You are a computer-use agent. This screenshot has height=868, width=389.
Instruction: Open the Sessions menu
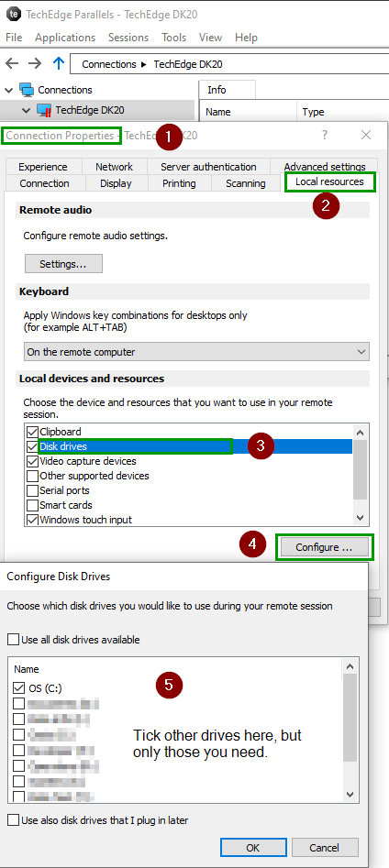click(x=128, y=38)
